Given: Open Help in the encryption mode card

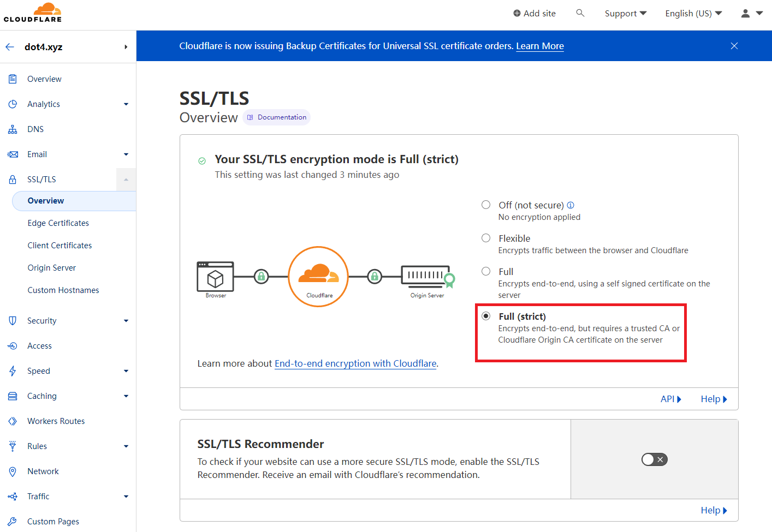Looking at the screenshot, I should 714,399.
